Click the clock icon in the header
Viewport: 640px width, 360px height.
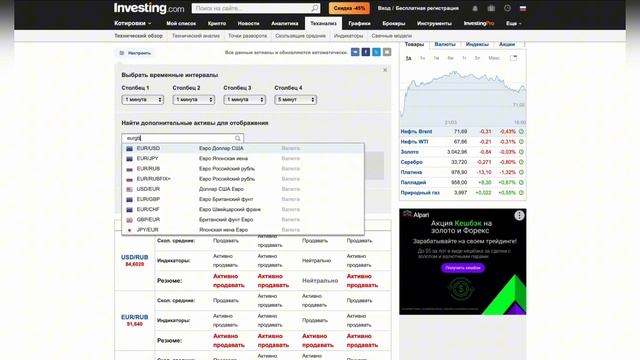(x=507, y=8)
